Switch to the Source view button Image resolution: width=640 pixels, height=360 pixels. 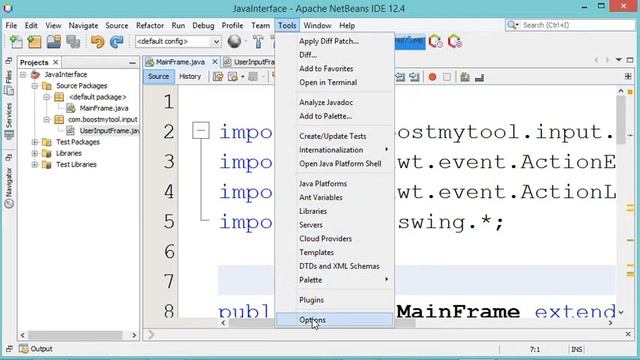[158, 76]
